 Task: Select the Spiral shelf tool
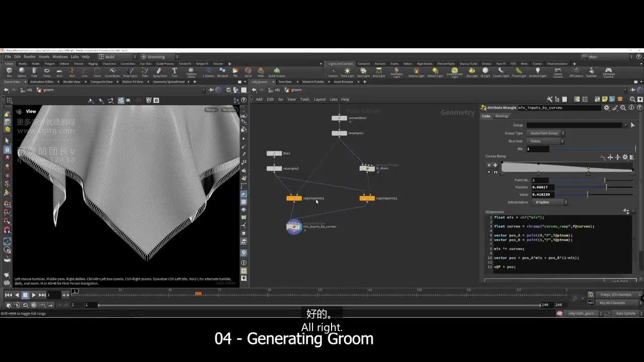click(x=248, y=72)
